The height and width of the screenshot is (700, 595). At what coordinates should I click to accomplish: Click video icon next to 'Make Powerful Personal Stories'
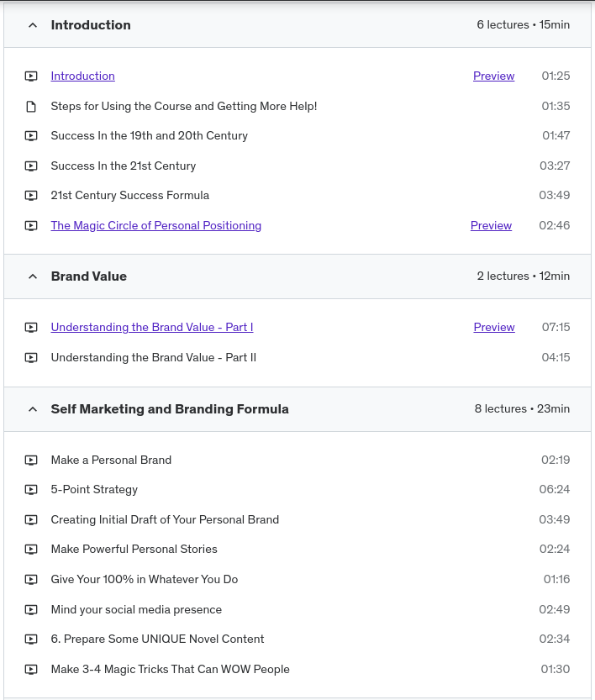[x=31, y=550]
